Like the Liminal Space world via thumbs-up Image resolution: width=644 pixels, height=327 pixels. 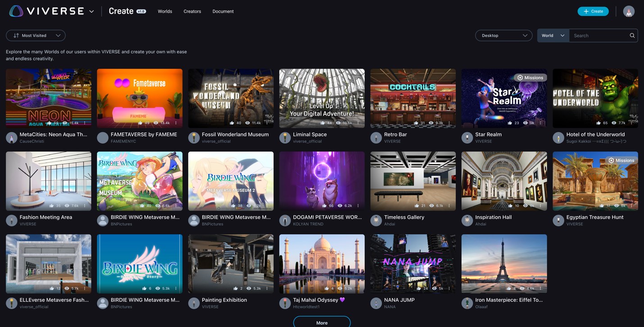[x=322, y=123]
